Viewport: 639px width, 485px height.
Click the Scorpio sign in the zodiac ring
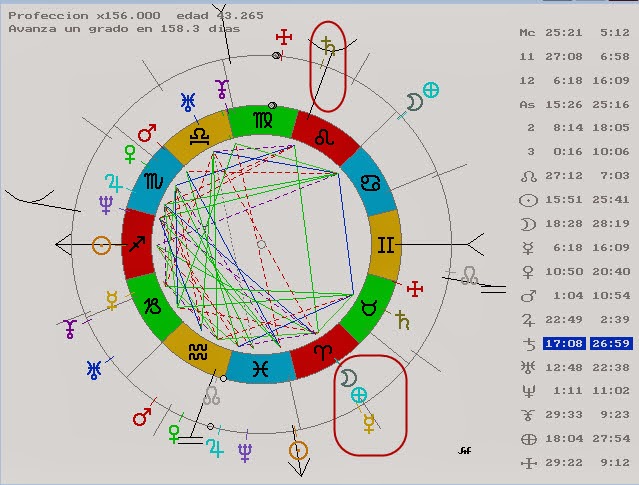tap(153, 183)
